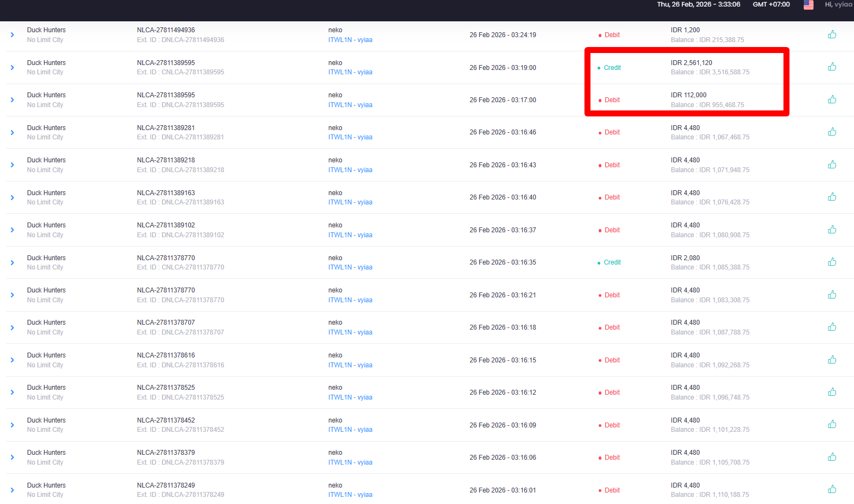Click 'Balance : IDR 3,516,588.75'
The height and width of the screenshot is (504, 854).
pos(710,72)
